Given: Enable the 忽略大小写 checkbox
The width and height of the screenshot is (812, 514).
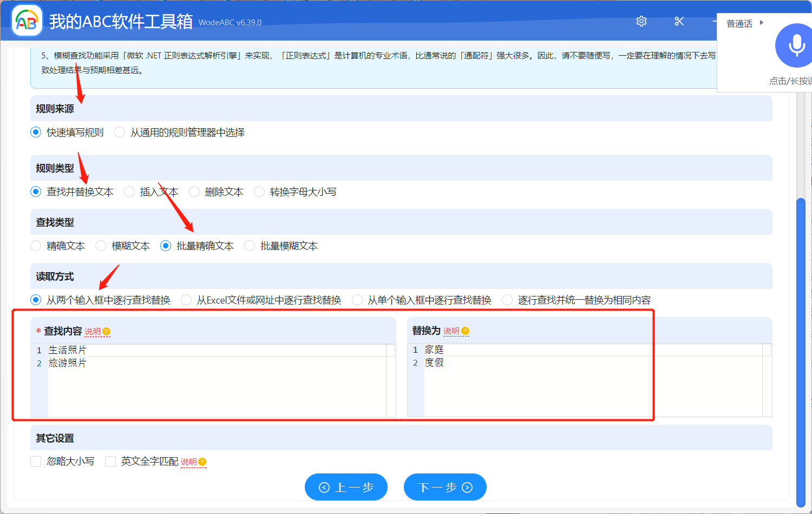Looking at the screenshot, I should [x=36, y=461].
